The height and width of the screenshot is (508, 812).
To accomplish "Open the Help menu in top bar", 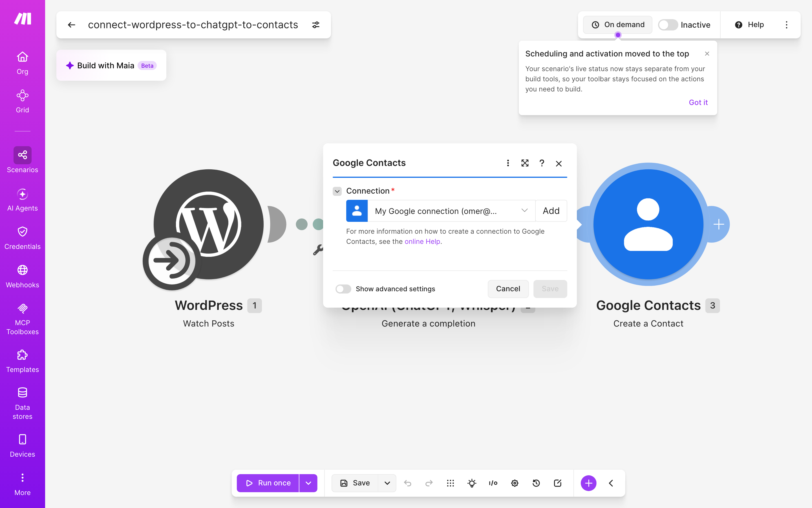I will [749, 25].
